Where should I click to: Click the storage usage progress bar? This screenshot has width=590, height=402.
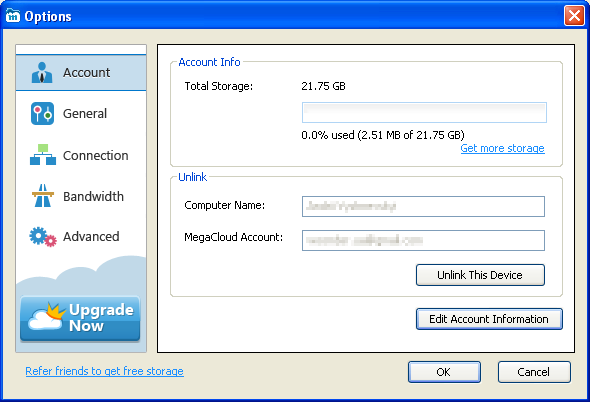pos(424,113)
